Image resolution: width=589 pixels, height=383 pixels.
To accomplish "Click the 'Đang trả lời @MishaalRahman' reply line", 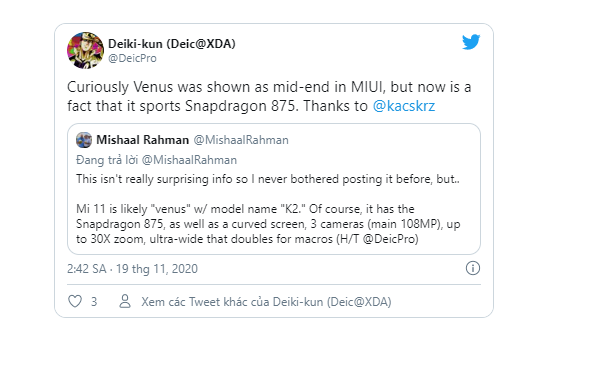I will (156, 160).
